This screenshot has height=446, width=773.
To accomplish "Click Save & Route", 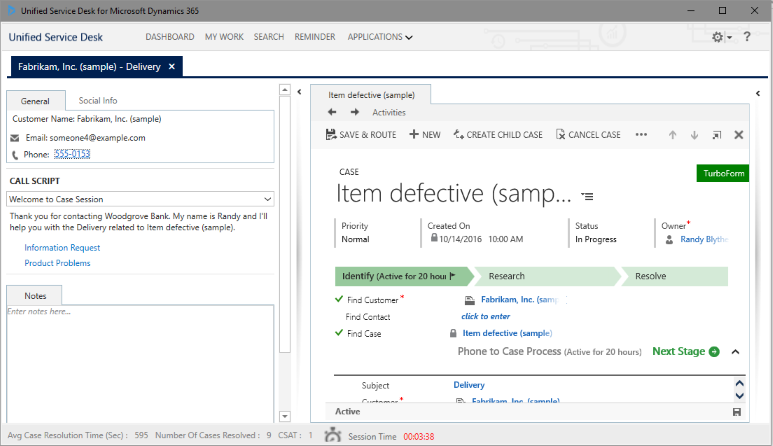I will (x=361, y=135).
